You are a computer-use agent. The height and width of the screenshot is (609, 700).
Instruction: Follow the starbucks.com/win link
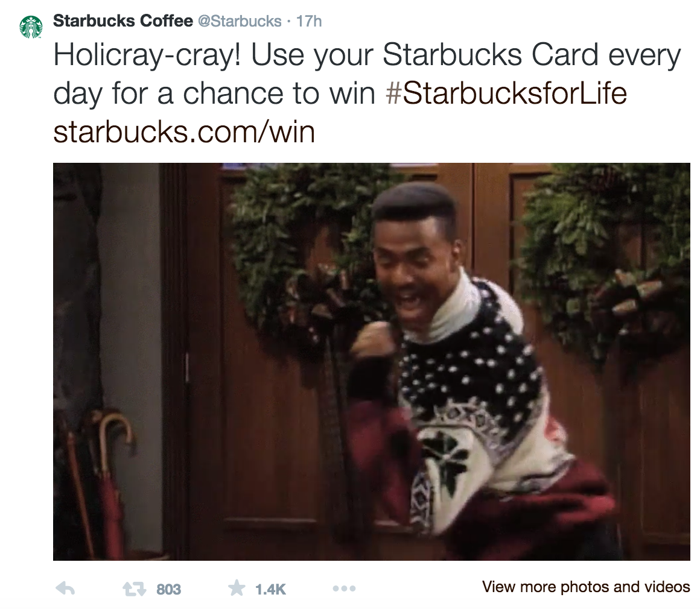point(184,132)
